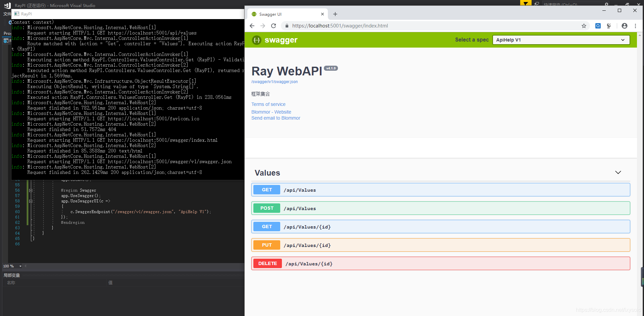Open Terms of service link
This screenshot has height=316, width=644.
click(x=268, y=104)
